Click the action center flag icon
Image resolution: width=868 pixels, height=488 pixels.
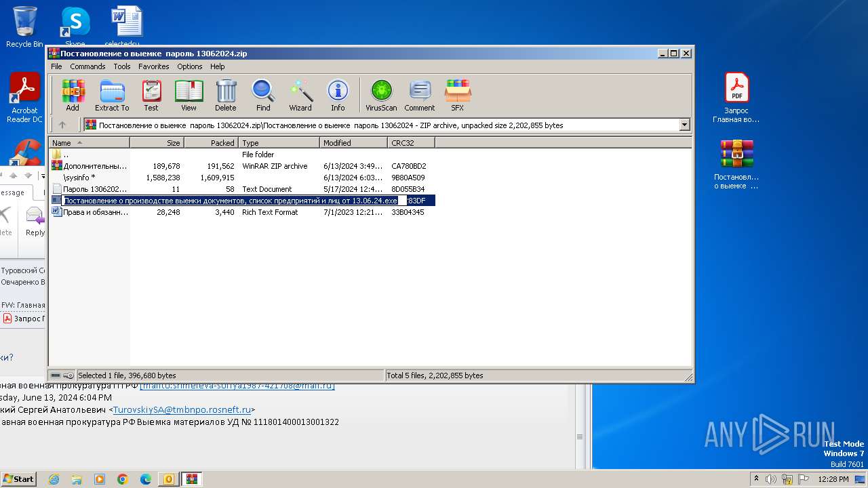click(803, 479)
